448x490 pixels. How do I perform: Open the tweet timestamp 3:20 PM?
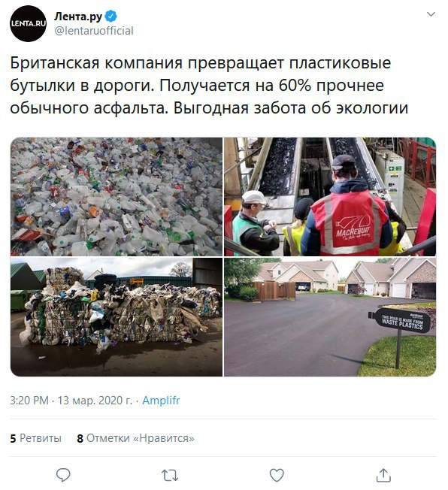pyautogui.click(x=29, y=401)
